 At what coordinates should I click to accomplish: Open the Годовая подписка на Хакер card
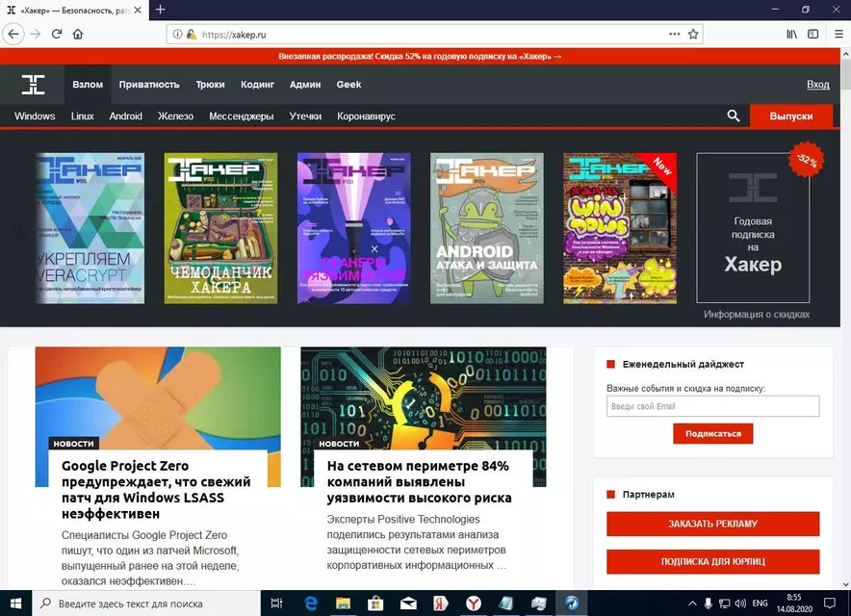coord(753,228)
